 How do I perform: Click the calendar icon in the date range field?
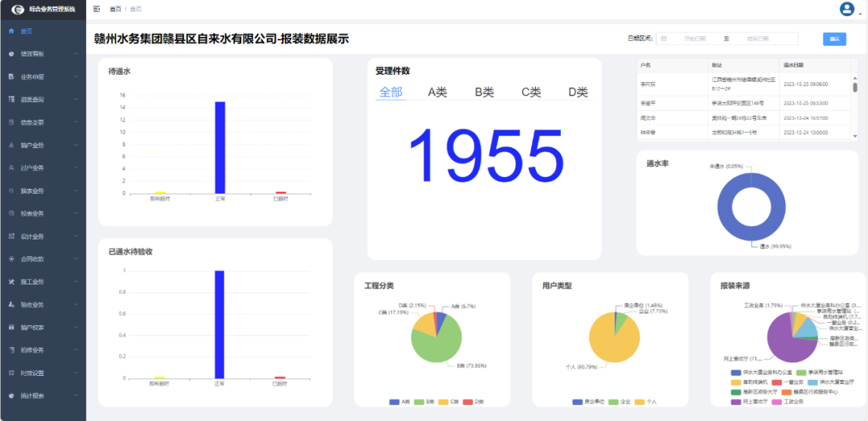(x=664, y=39)
